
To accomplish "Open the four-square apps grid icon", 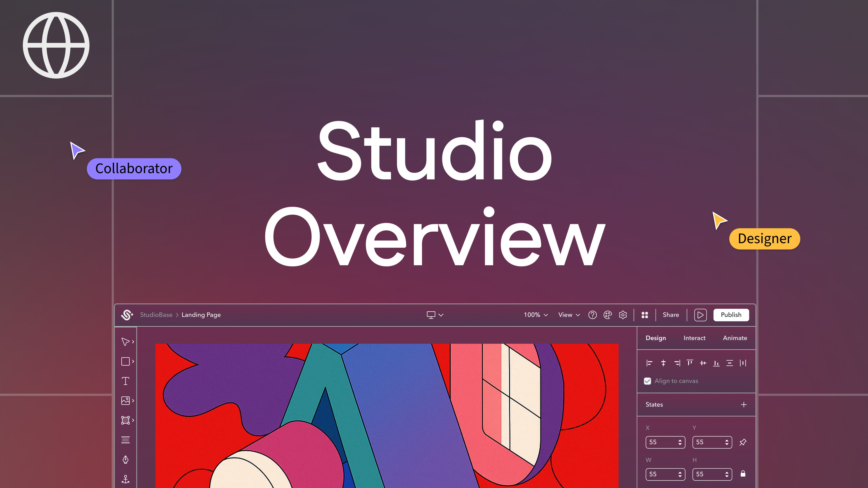I will click(x=645, y=315).
